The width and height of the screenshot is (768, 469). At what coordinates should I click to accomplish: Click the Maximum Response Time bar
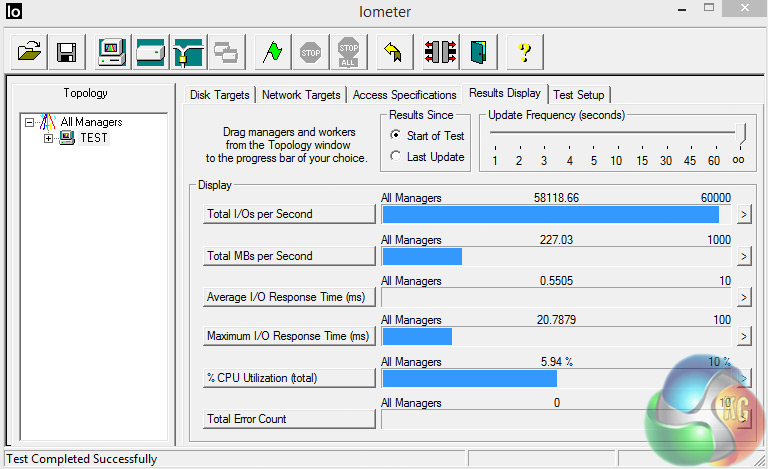557,337
